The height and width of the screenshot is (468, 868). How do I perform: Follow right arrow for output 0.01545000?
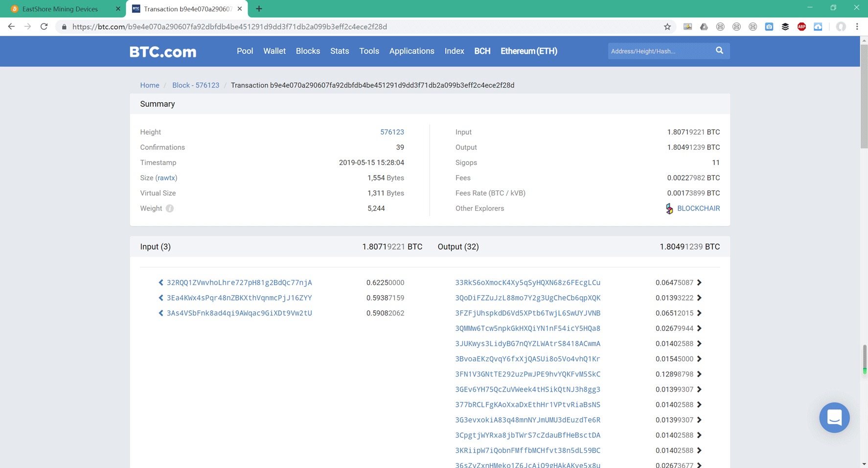pyautogui.click(x=699, y=359)
